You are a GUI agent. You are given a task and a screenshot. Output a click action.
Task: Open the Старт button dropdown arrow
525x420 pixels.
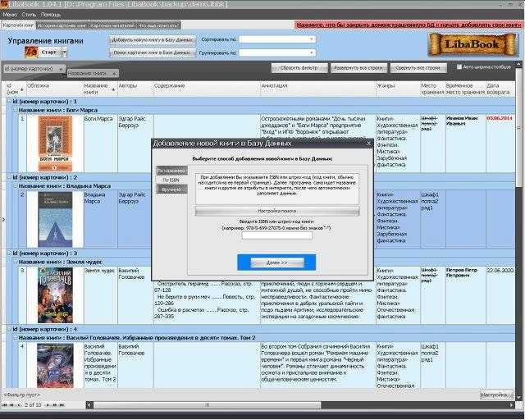click(x=65, y=52)
